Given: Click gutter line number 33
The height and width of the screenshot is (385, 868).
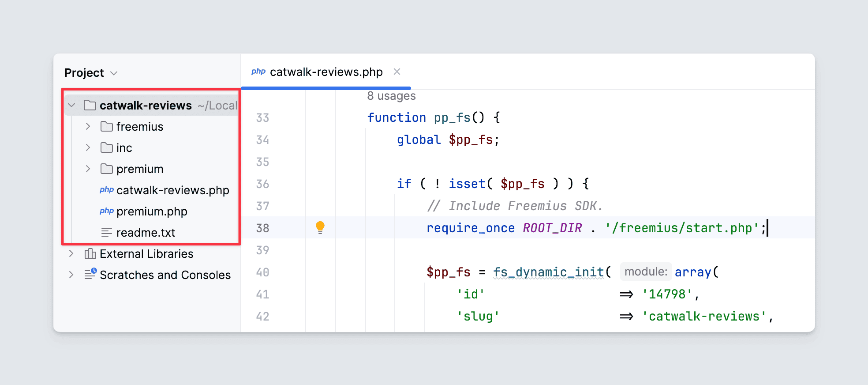Looking at the screenshot, I should 262,118.
